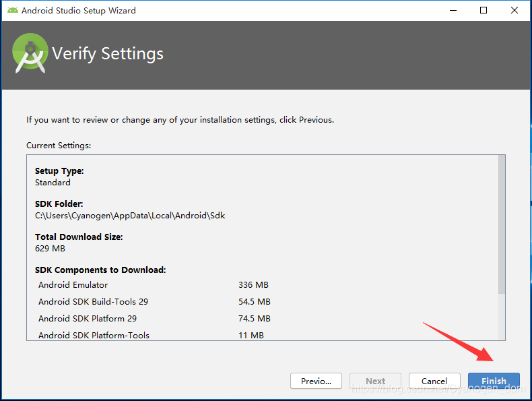This screenshot has height=401, width=532.
Task: Select the '336 MB' size value
Action: coord(253,285)
